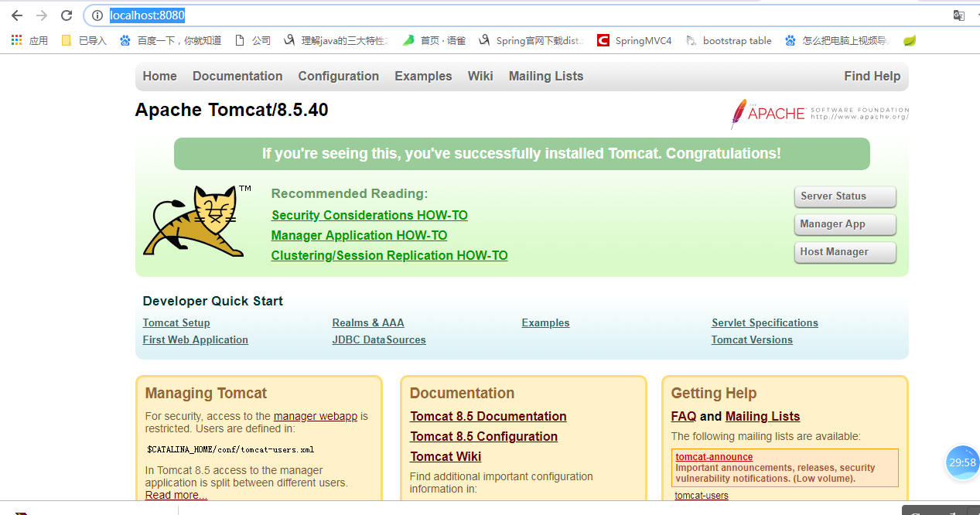Open the Mailing Lists link under Getting Help
Image resolution: width=980 pixels, height=515 pixels.
tap(763, 416)
